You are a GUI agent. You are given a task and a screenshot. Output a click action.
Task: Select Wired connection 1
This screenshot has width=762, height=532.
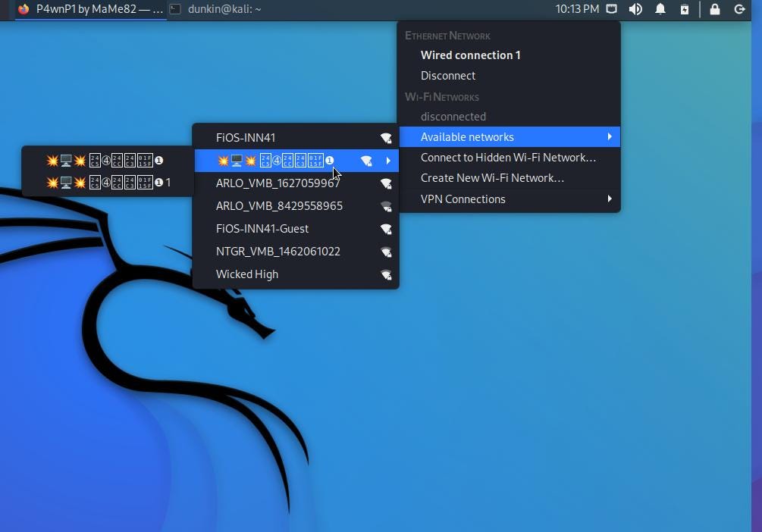(509, 55)
